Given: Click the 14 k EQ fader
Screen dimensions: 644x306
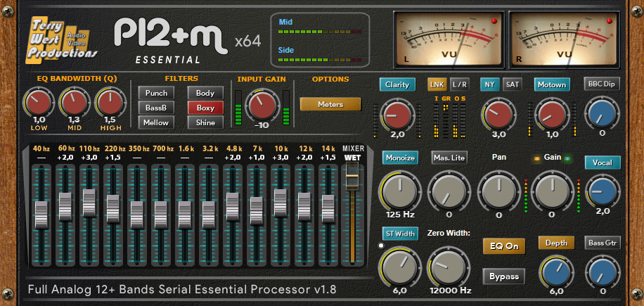Looking at the screenshot, I should pos(328,209).
